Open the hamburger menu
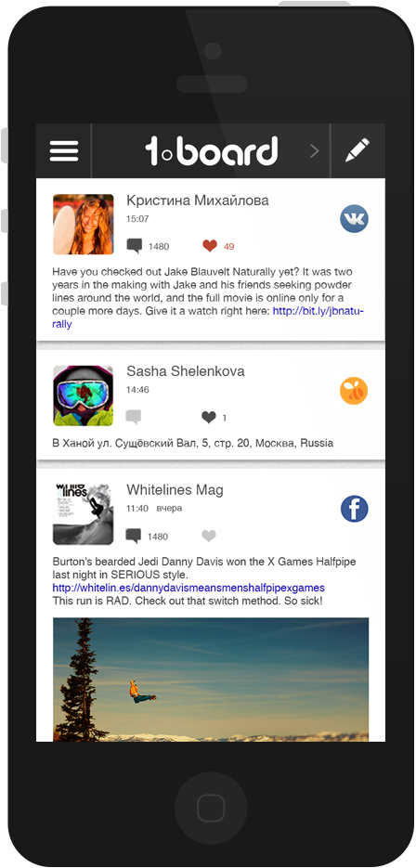Screen dimensions: 416x868 [x=64, y=150]
